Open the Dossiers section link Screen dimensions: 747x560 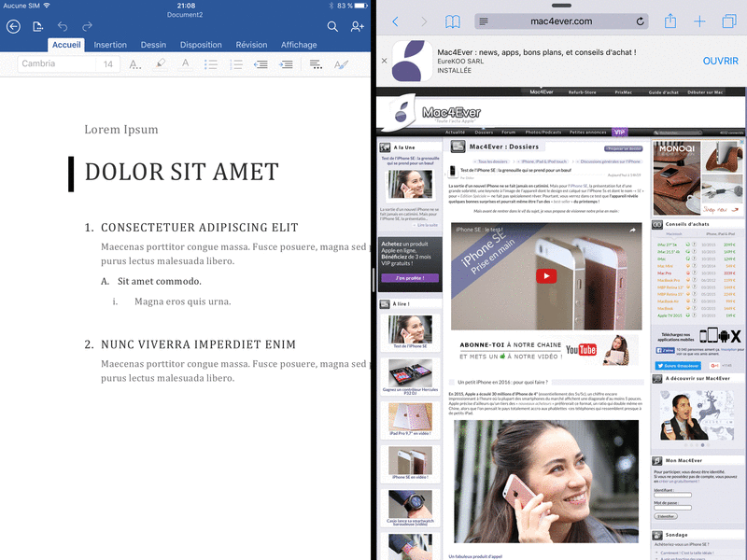click(x=484, y=133)
